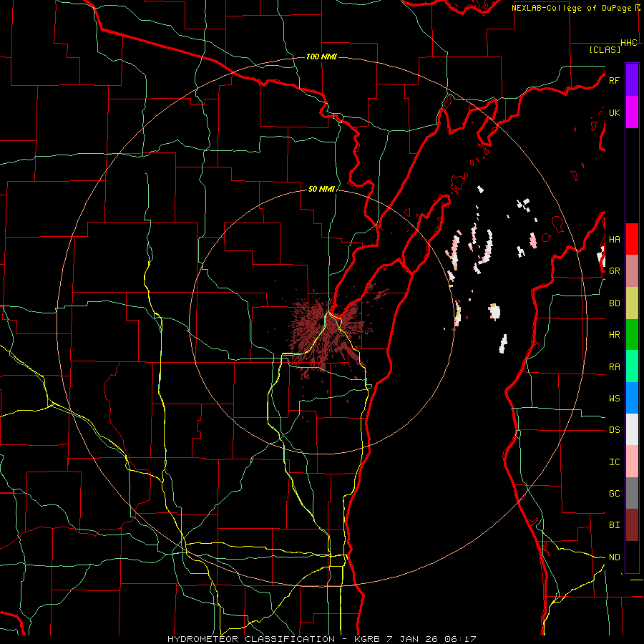Click the ND legend label
This screenshot has width=644, height=644.
[614, 557]
